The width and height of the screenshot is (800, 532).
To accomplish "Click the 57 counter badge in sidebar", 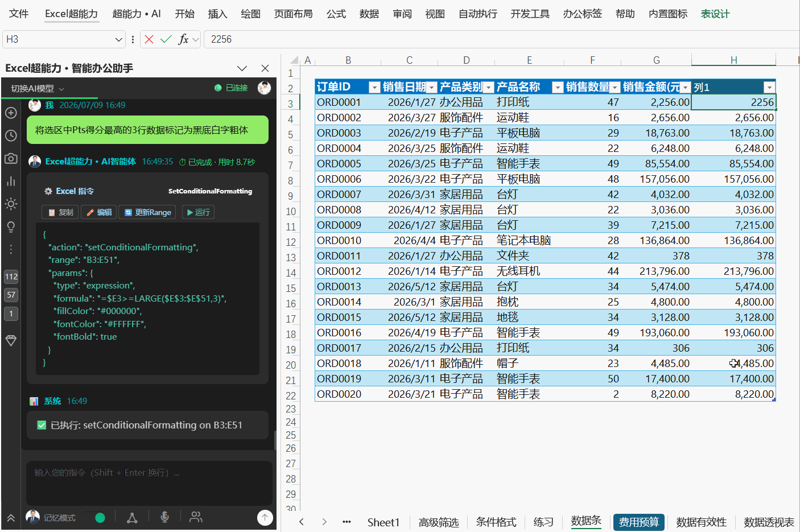I will pyautogui.click(x=11, y=295).
